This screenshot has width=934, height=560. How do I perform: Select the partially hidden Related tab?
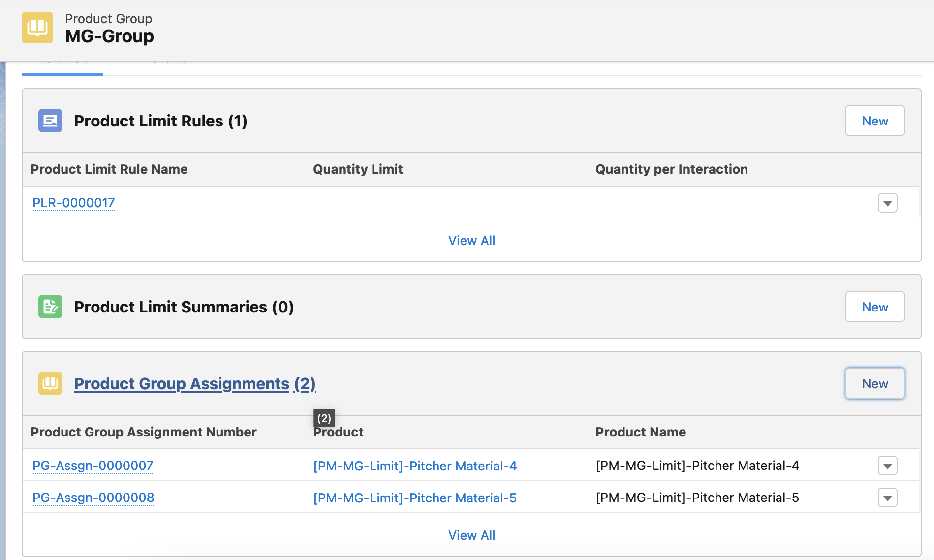(62, 63)
